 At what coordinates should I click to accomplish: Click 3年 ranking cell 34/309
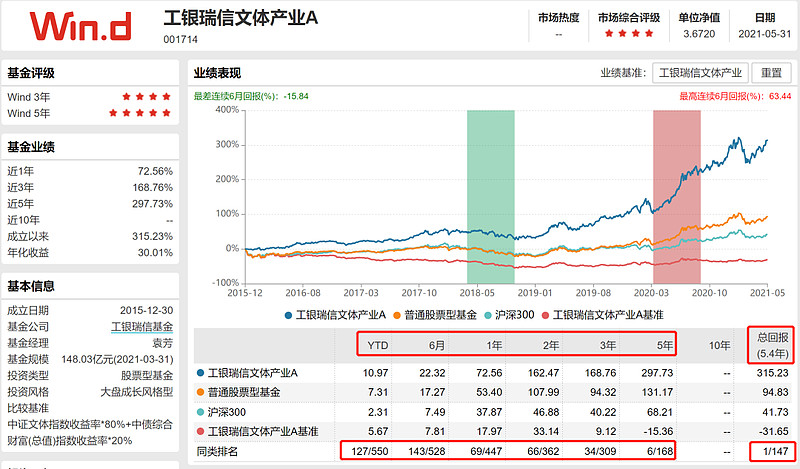tap(600, 452)
